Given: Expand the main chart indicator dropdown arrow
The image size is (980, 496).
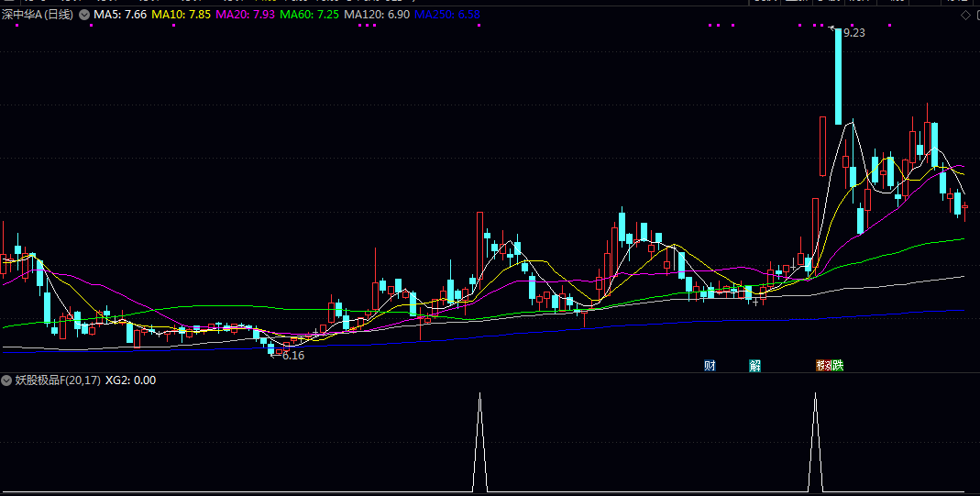Looking at the screenshot, I should pos(85,15).
